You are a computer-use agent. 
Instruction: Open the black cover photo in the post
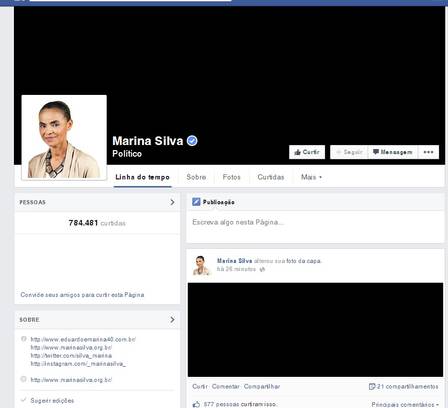click(x=315, y=330)
